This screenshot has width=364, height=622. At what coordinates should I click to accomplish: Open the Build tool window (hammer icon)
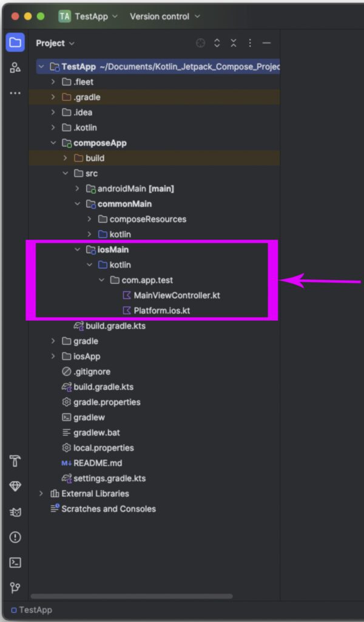[x=15, y=462]
